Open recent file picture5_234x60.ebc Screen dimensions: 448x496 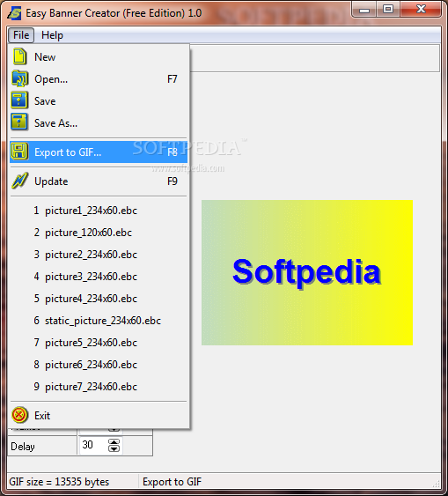tap(99, 343)
